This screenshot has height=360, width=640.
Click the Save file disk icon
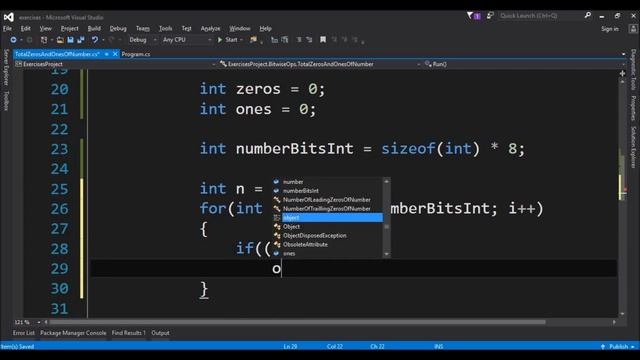70,40
